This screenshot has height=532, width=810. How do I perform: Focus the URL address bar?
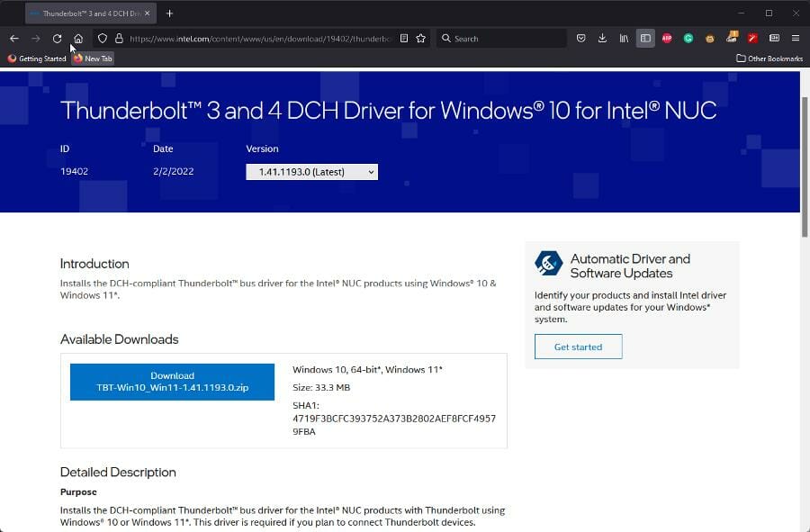coord(261,39)
